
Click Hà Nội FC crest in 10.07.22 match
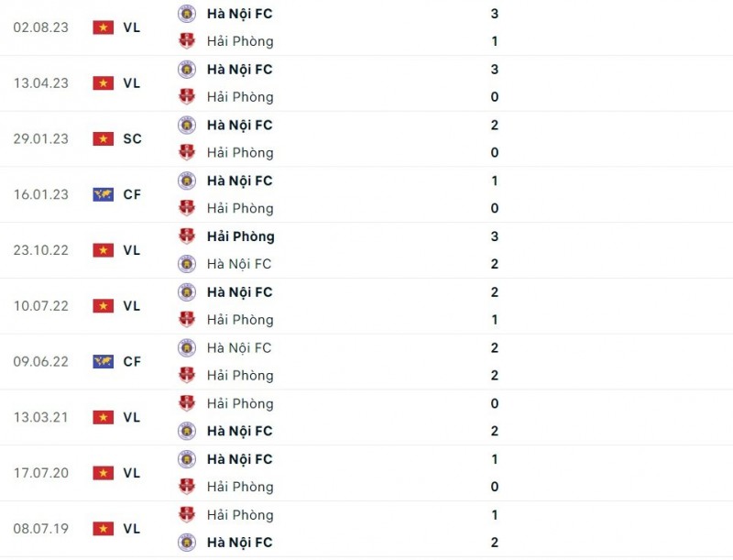click(187, 292)
